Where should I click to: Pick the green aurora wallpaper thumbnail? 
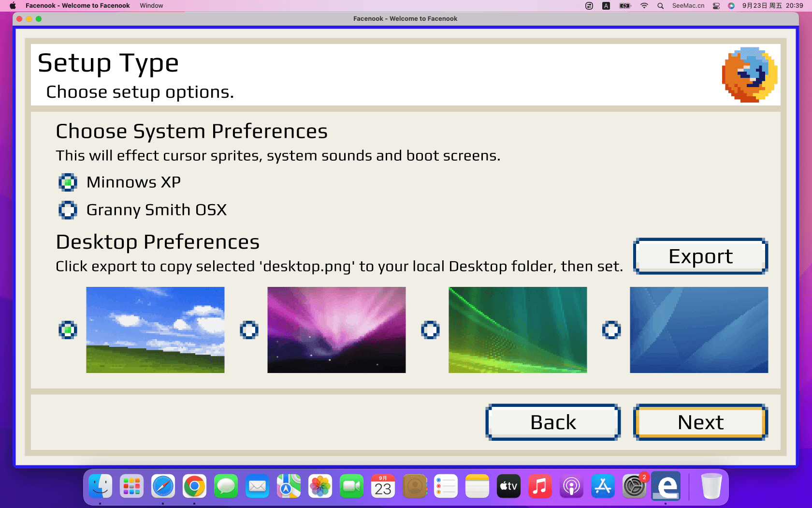click(517, 330)
